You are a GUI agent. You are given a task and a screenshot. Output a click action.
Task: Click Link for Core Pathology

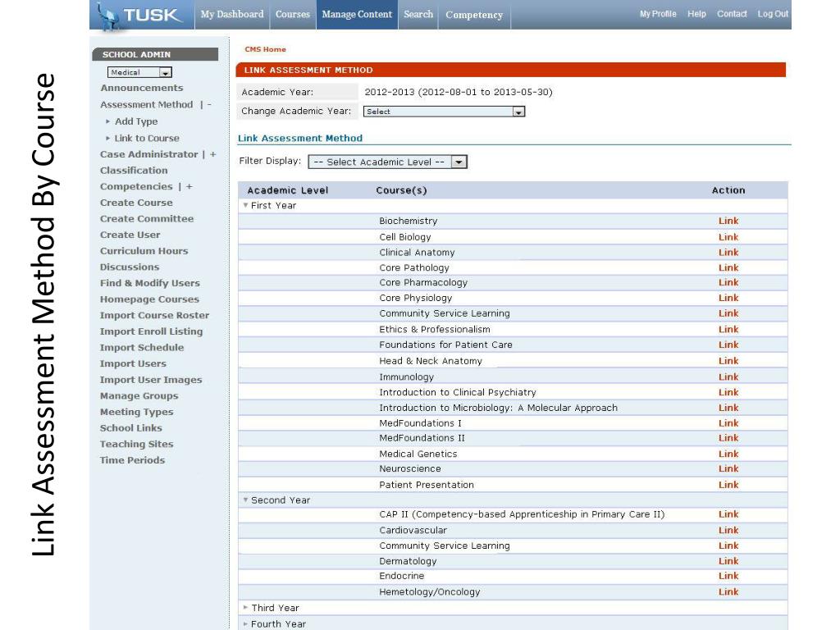tap(728, 267)
